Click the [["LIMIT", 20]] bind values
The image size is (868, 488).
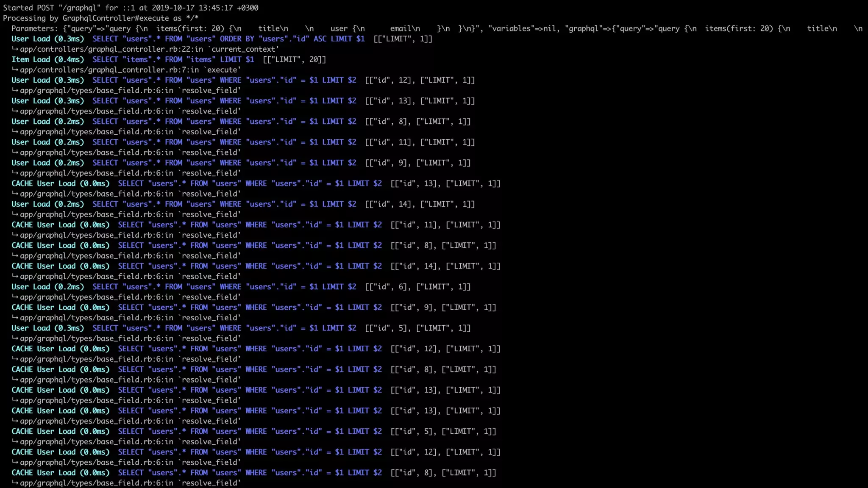(x=294, y=60)
